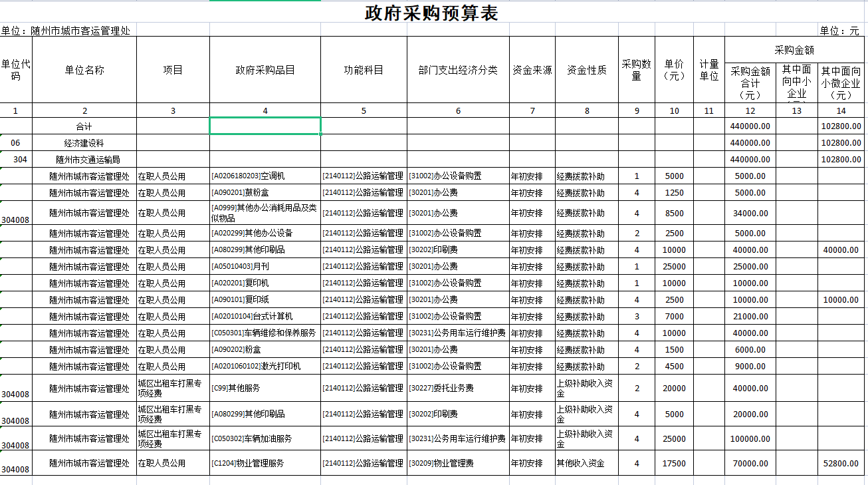
Task: Select the [A020201]复印机 item cell
Action: [265, 283]
